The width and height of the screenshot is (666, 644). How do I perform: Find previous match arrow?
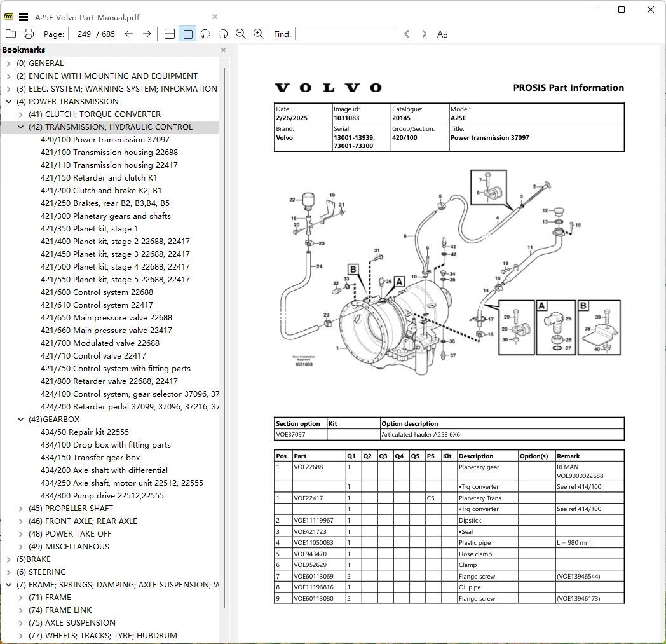tap(407, 34)
